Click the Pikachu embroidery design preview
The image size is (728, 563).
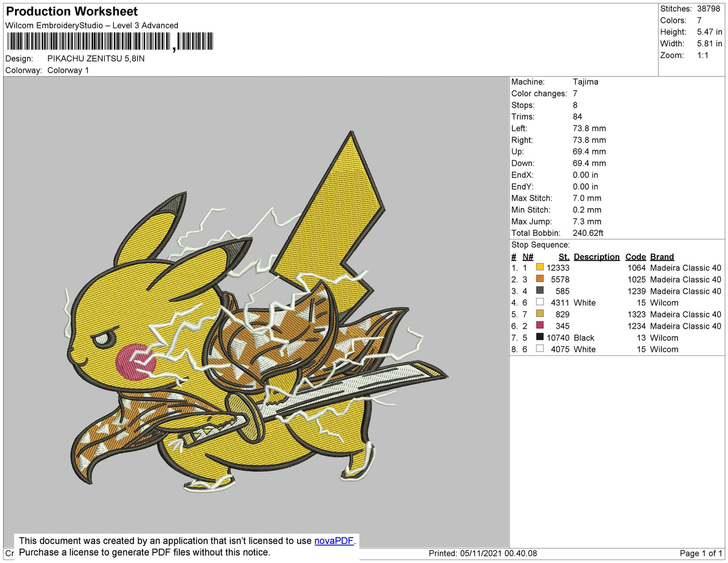pos(256,312)
